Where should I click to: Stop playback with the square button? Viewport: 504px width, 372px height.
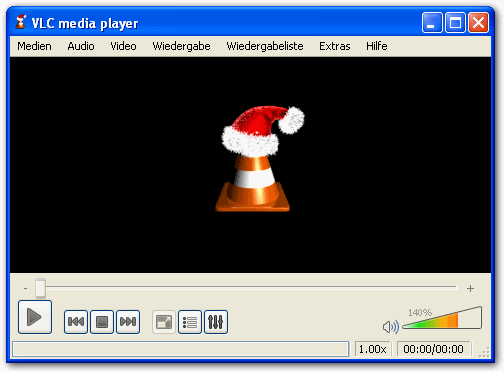tap(102, 322)
